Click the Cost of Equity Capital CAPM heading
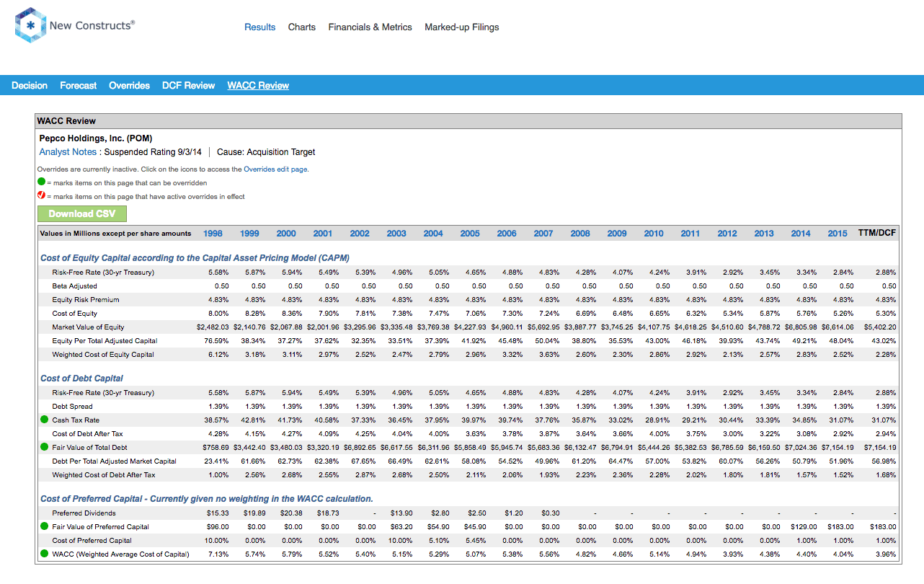Screen dimensions: 924x584 pyautogui.click(x=195, y=257)
